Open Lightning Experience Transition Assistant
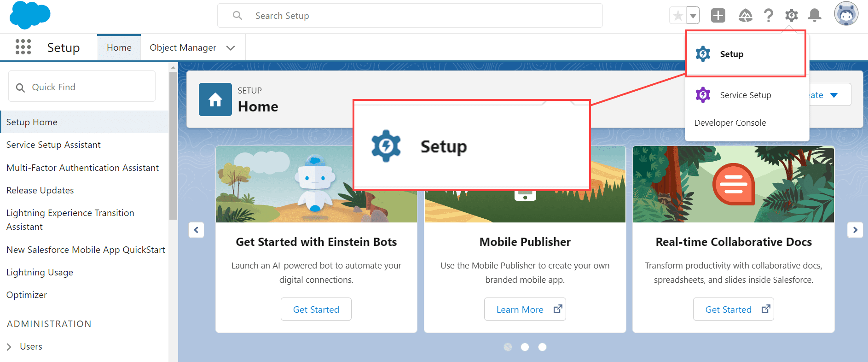Viewport: 868px width, 362px height. tap(70, 220)
